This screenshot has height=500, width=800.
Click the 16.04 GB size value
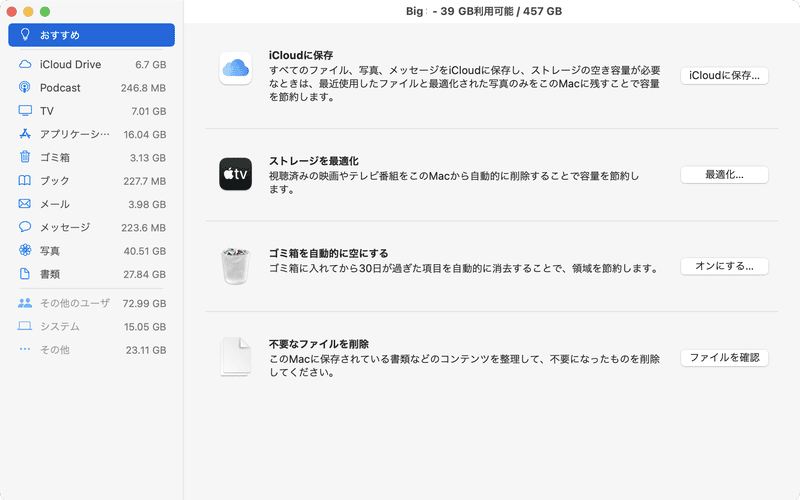click(x=145, y=135)
